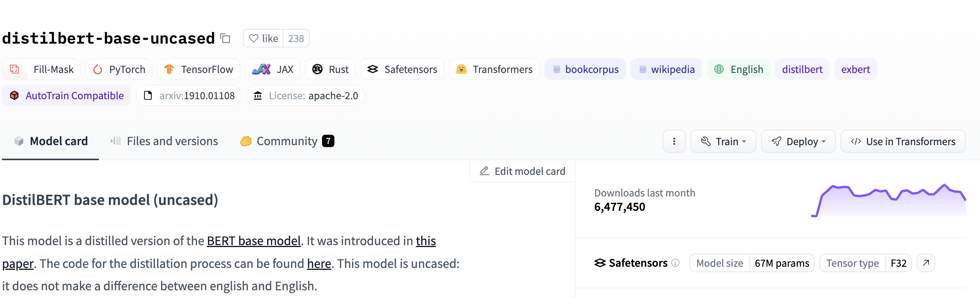This screenshot has width=980, height=298.
Task: Click the Rust library tag
Action: [x=331, y=69]
